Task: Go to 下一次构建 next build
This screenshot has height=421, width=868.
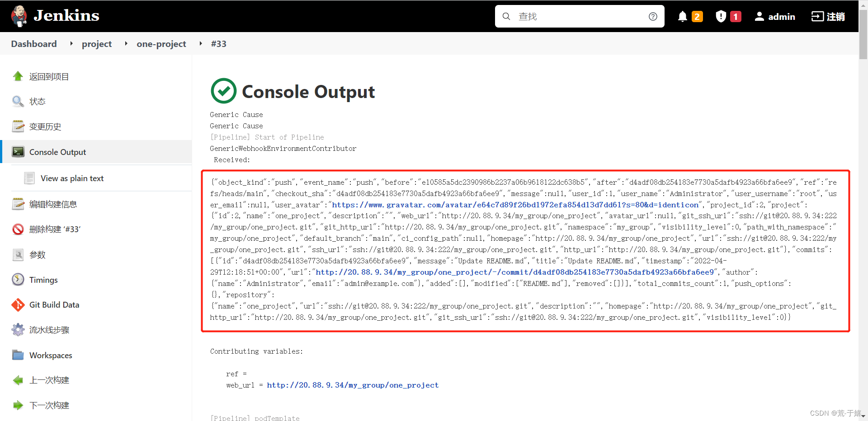Action: (x=49, y=406)
